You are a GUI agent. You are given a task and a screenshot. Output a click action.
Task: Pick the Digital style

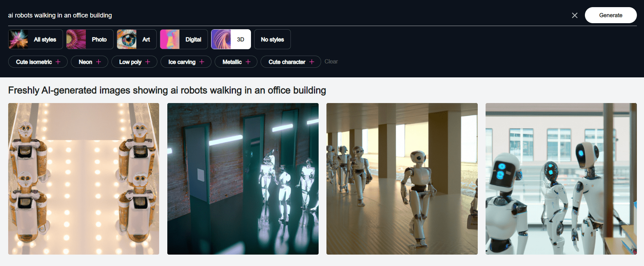[184, 39]
